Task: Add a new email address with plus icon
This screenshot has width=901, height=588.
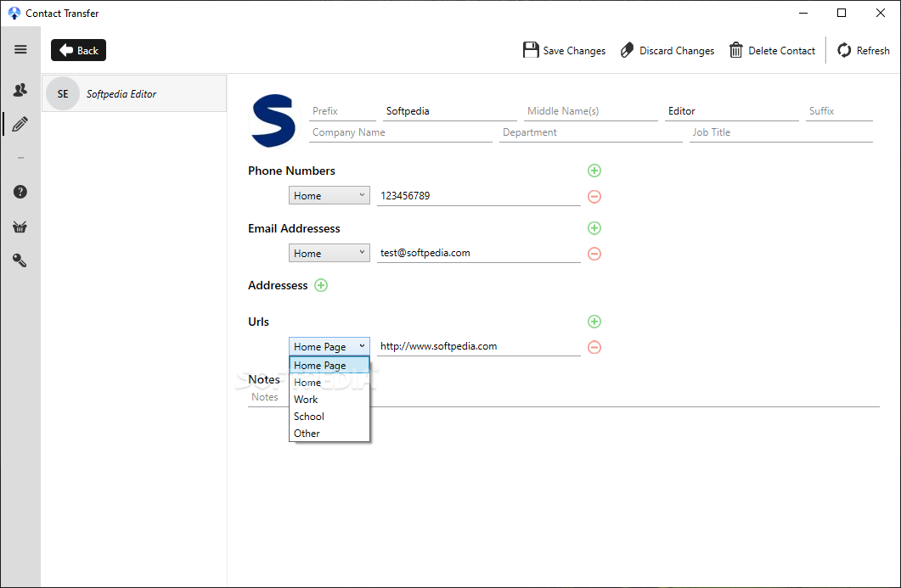Action: point(594,228)
